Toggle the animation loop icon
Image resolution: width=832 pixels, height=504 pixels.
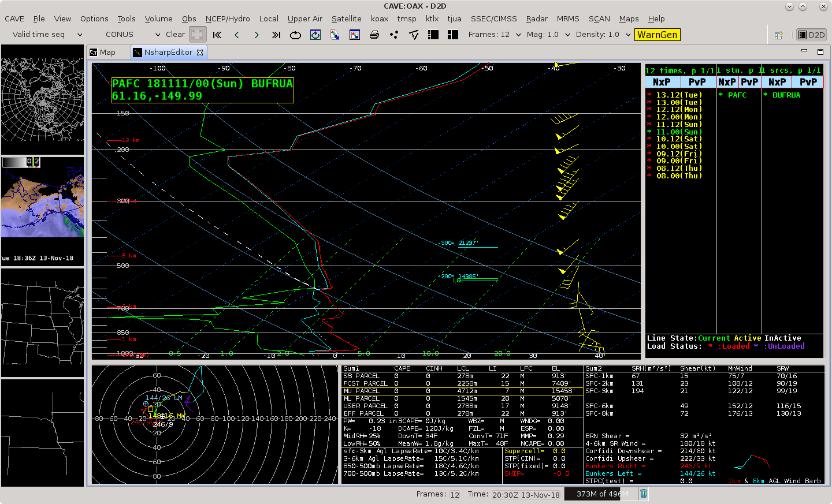295,35
